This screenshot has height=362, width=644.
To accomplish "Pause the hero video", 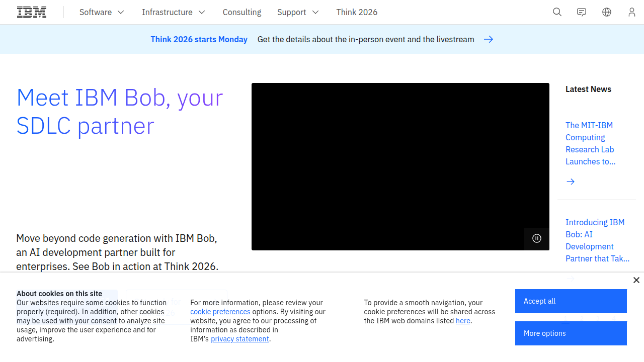I will pos(537,238).
